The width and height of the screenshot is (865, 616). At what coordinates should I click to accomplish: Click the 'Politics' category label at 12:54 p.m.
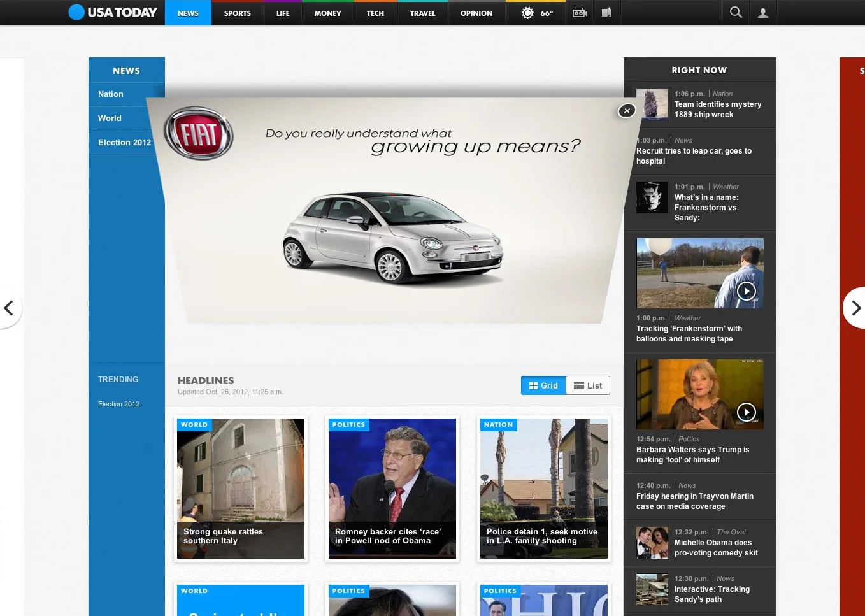[689, 439]
